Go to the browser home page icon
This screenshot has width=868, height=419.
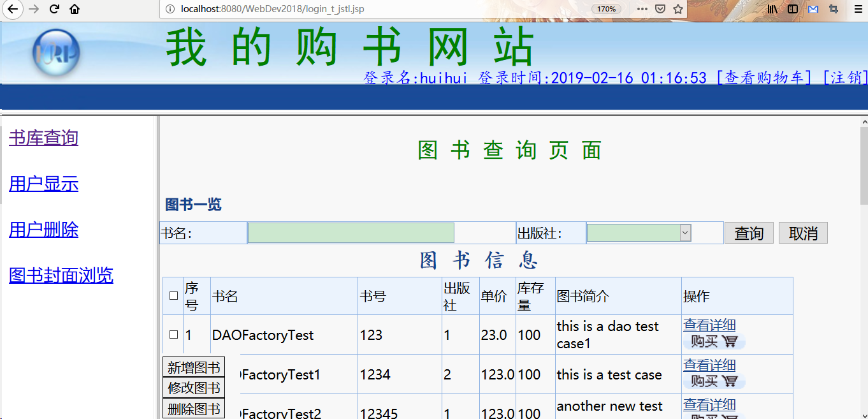pos(75,9)
